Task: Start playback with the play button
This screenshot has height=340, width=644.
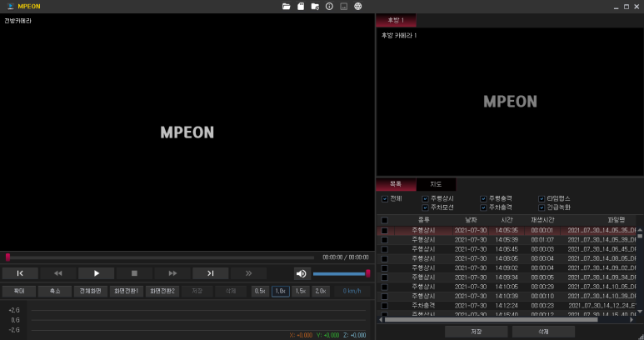Action: 96,273
